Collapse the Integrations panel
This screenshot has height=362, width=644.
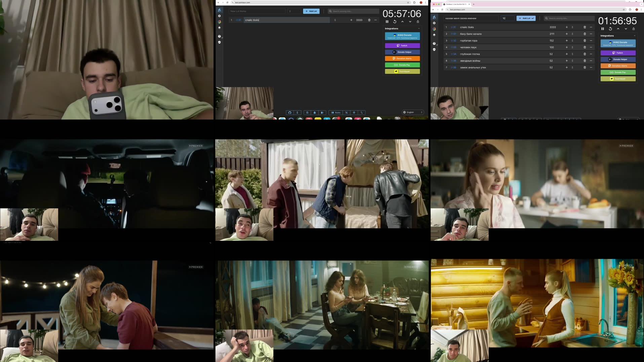pos(419,28)
